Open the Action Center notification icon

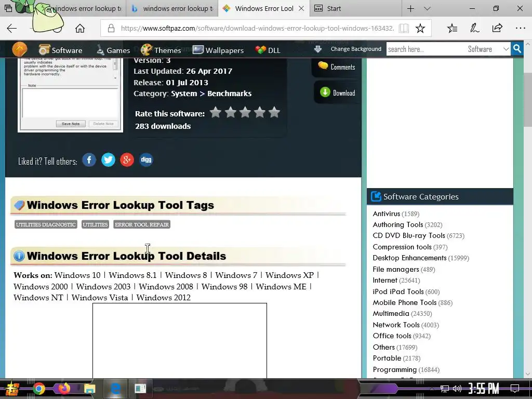(515, 389)
